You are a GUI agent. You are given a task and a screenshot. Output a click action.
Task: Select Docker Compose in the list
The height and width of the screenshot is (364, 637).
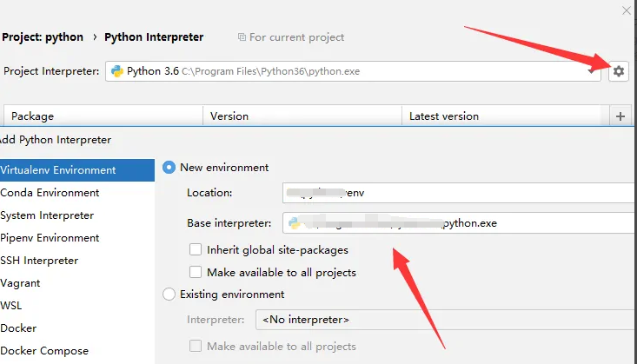(44, 351)
